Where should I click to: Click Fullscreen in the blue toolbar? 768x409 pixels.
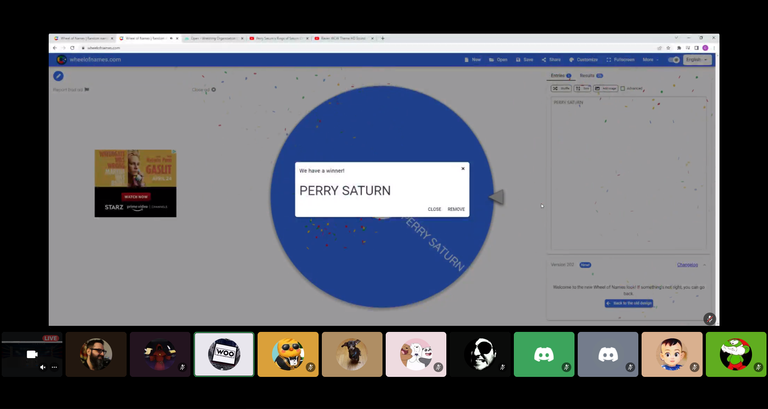[x=621, y=60]
